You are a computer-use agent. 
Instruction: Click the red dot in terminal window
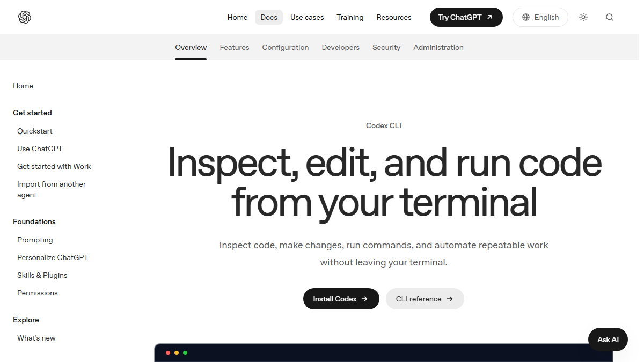(168, 353)
